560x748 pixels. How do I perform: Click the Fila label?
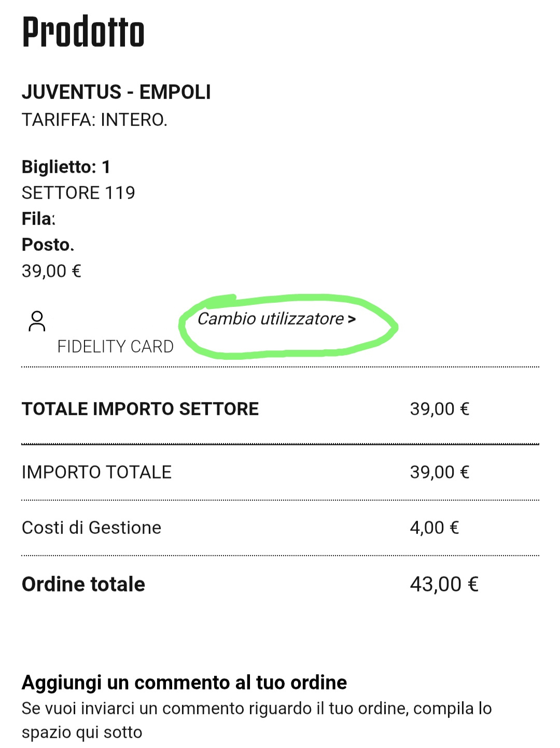point(38,219)
